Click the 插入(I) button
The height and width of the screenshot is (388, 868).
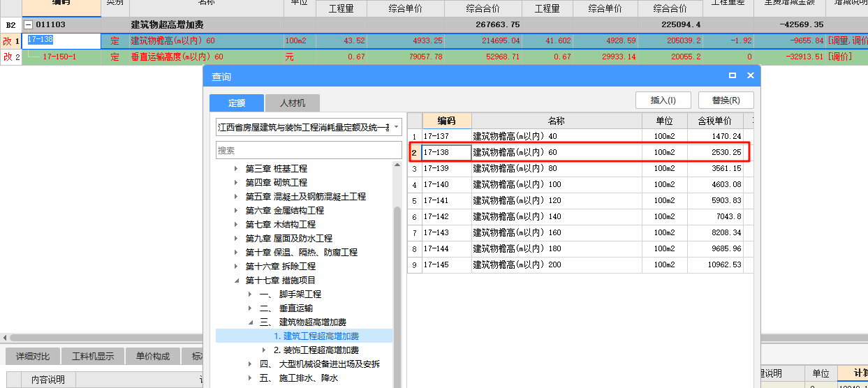coord(663,100)
